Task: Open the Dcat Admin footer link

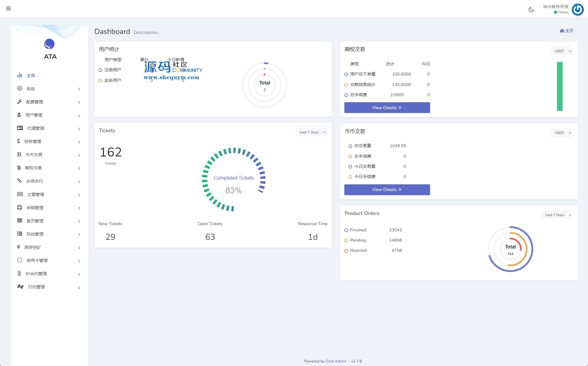Action: [x=336, y=361]
